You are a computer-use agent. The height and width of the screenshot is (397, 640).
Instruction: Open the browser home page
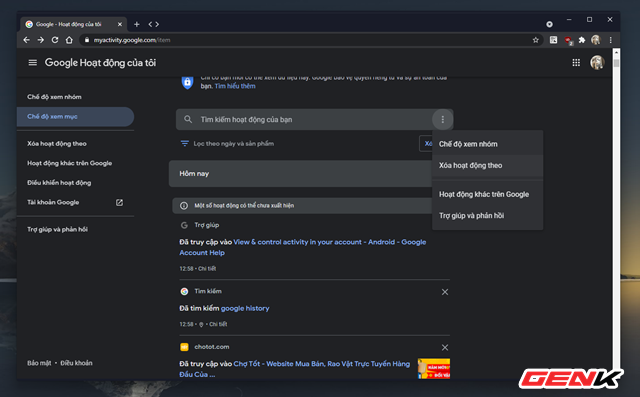tap(69, 40)
